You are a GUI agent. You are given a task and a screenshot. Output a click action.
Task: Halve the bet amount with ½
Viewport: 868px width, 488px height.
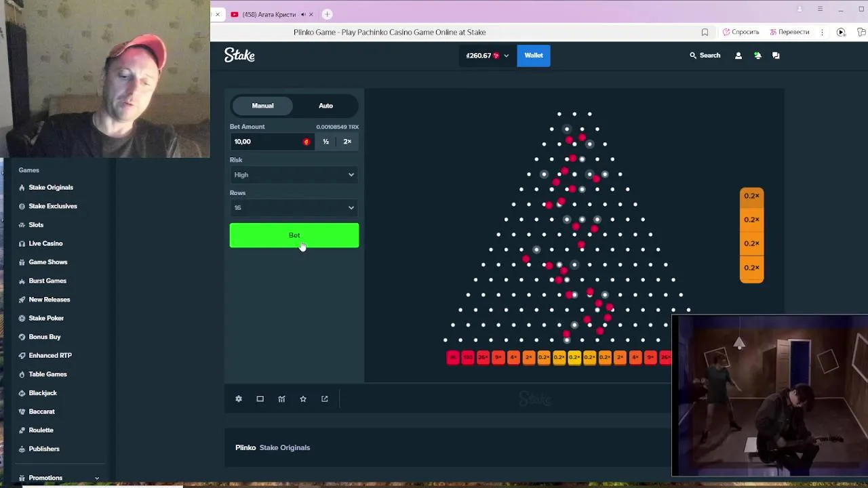[x=326, y=142]
